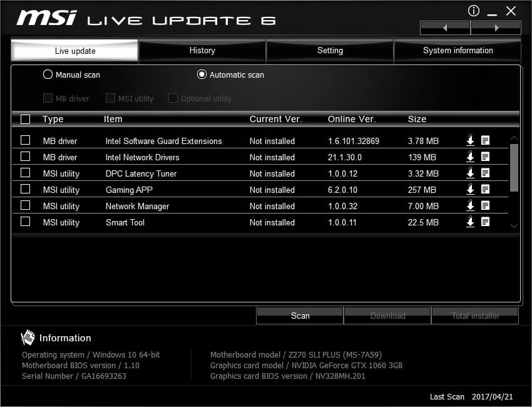Click Smart Tool download arrow icon
The height and width of the screenshot is (407, 532).
pyautogui.click(x=470, y=222)
